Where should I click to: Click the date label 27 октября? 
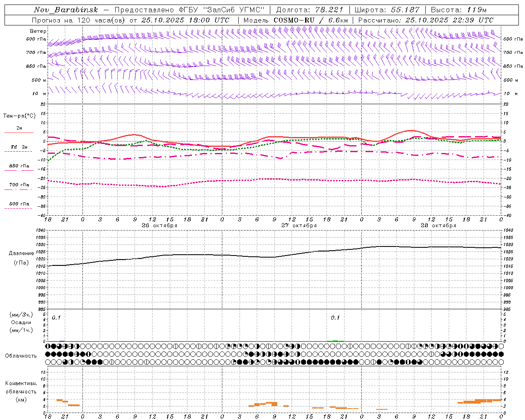point(299,226)
